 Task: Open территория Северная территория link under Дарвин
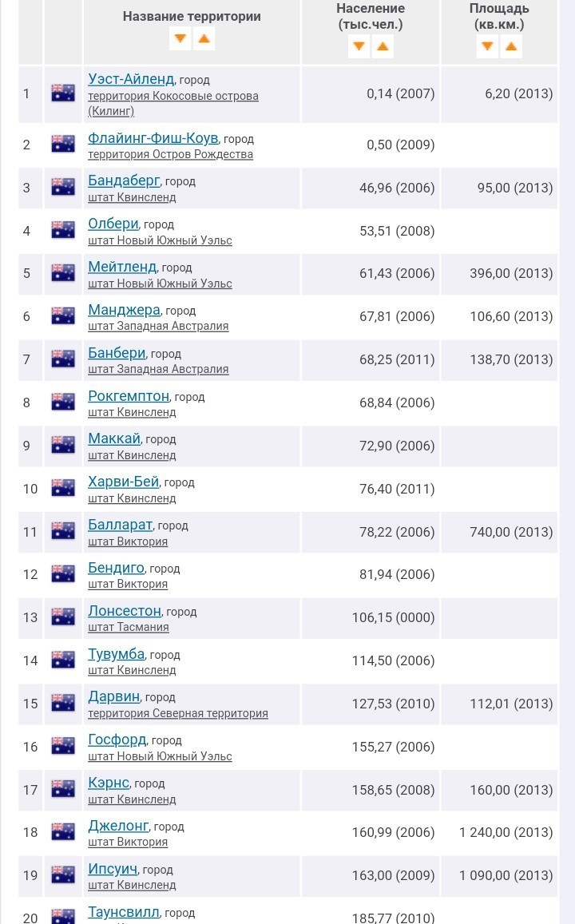pyautogui.click(x=177, y=713)
